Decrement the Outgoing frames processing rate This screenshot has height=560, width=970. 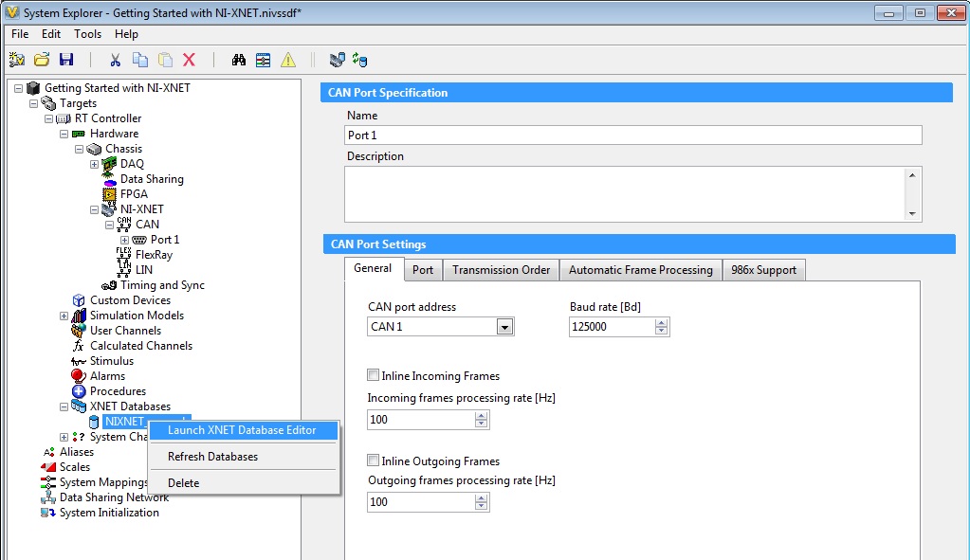(482, 506)
